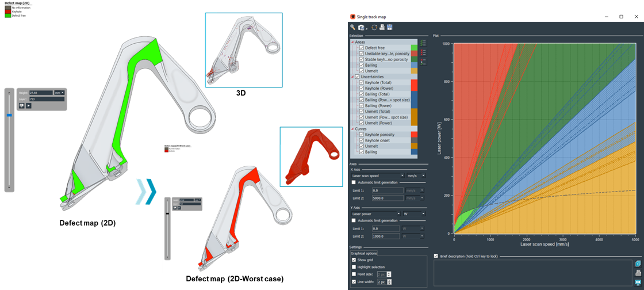644x290 pixels.
Task: Toggle Y Axis Automatic limit generation
Action: click(x=354, y=220)
